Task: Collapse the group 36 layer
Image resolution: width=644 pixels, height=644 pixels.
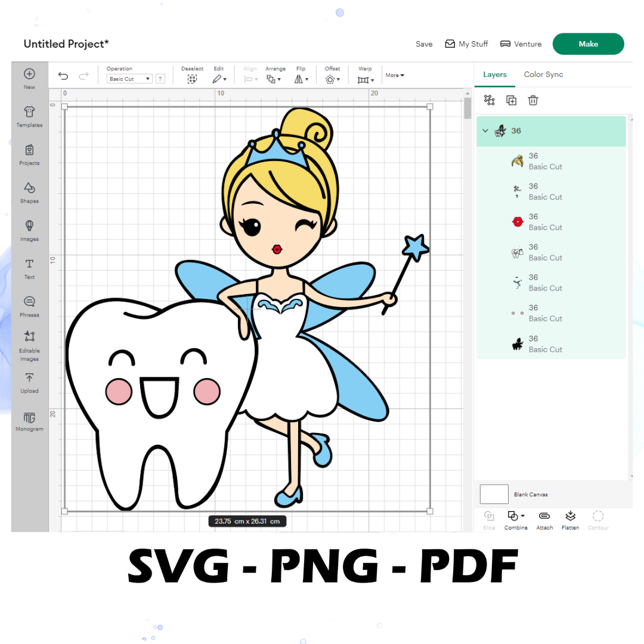Action: [485, 131]
